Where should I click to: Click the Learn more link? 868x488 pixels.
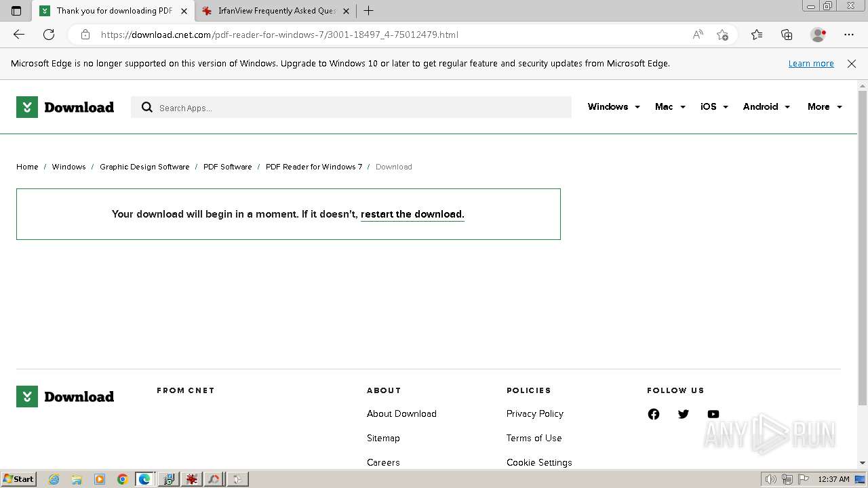pyautogui.click(x=811, y=64)
